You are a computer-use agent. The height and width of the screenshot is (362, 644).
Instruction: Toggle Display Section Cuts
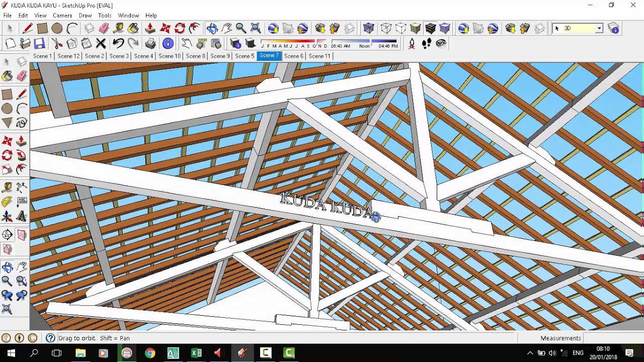coord(7,249)
